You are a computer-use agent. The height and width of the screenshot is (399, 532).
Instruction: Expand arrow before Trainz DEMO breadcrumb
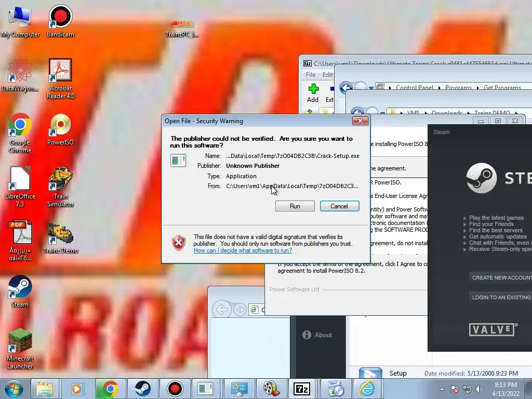click(x=468, y=113)
